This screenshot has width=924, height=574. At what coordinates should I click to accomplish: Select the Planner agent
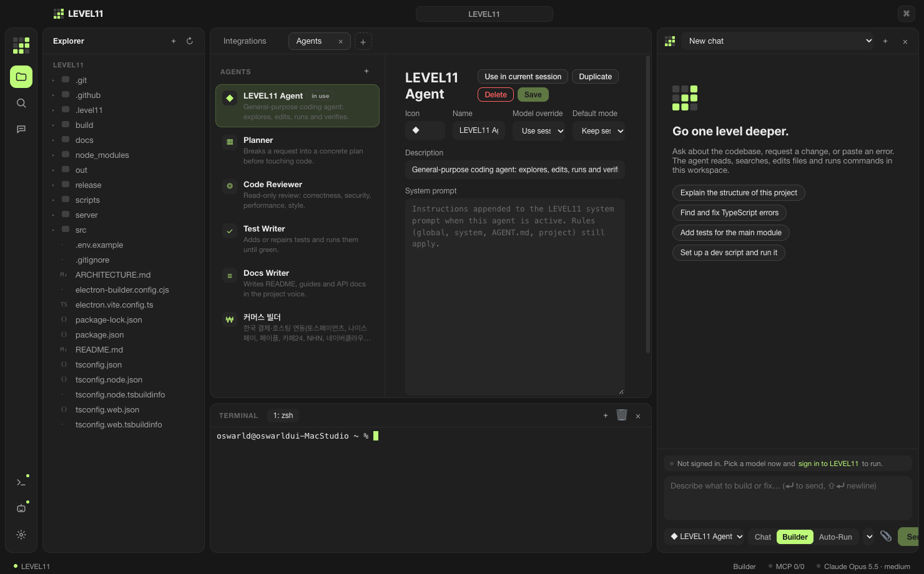pyautogui.click(x=297, y=150)
